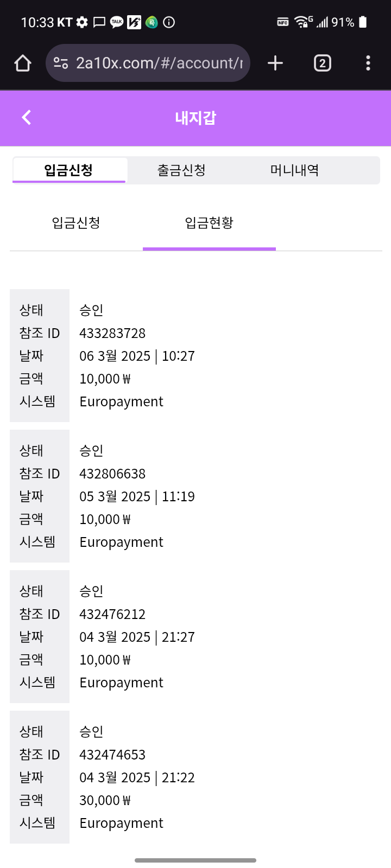Image resolution: width=391 pixels, height=868 pixels.
Task: Tap the KakaoTalk notification icon
Action: tap(116, 22)
